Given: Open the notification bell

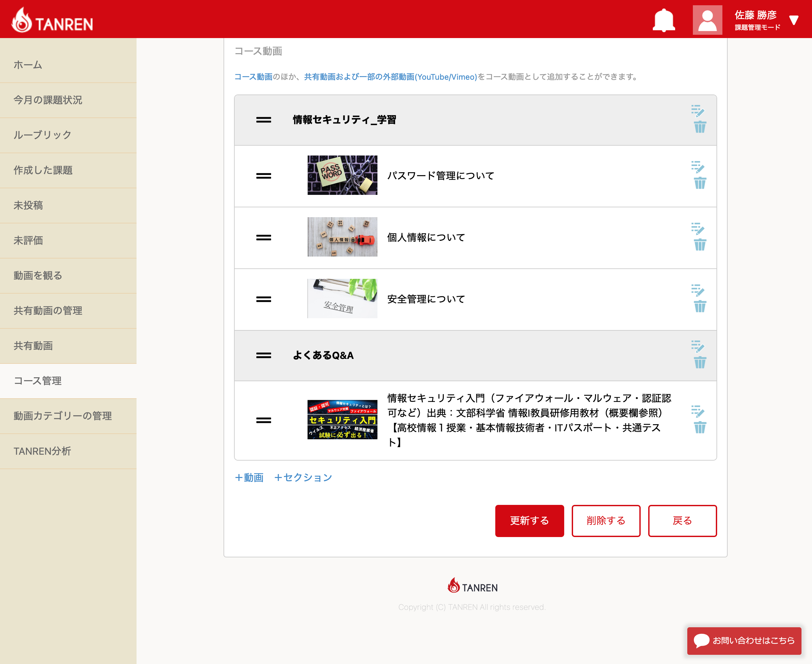Looking at the screenshot, I should (x=664, y=20).
